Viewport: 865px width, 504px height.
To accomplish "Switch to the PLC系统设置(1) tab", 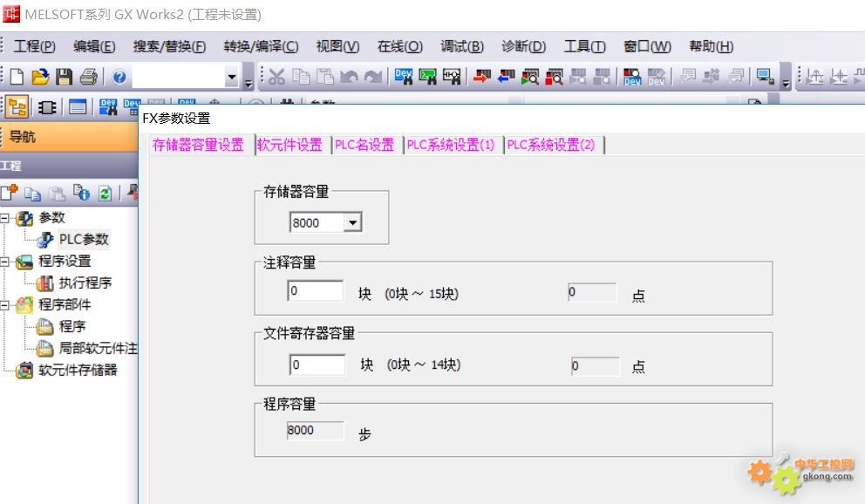I will 451,145.
